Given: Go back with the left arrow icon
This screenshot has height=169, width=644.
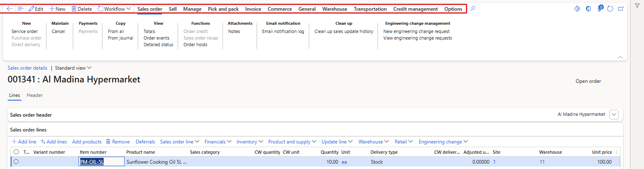Looking at the screenshot, I should click(9, 9).
